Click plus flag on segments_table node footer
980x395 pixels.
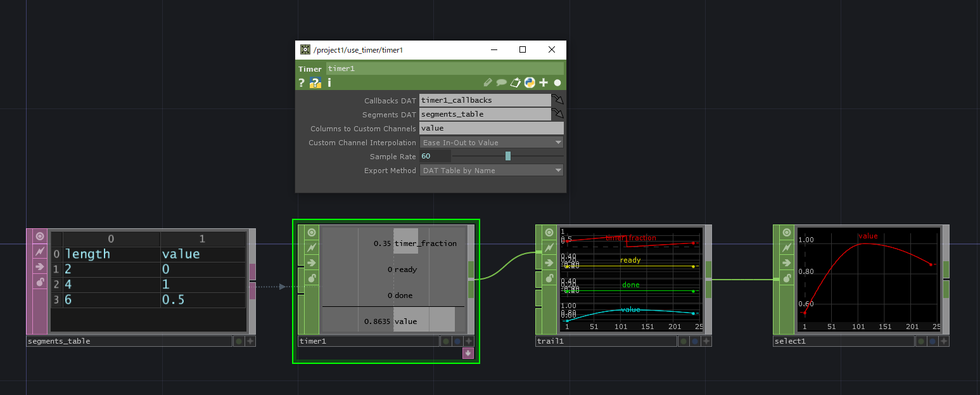point(250,341)
